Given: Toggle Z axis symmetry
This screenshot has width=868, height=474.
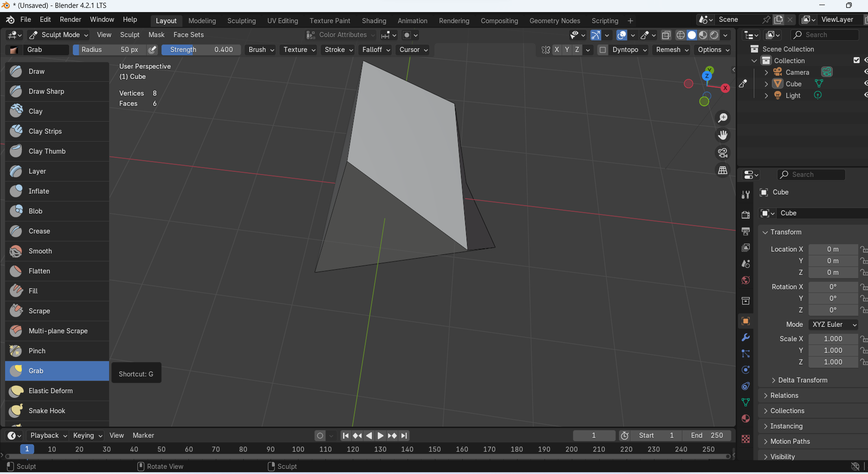Looking at the screenshot, I should pyautogui.click(x=577, y=50).
